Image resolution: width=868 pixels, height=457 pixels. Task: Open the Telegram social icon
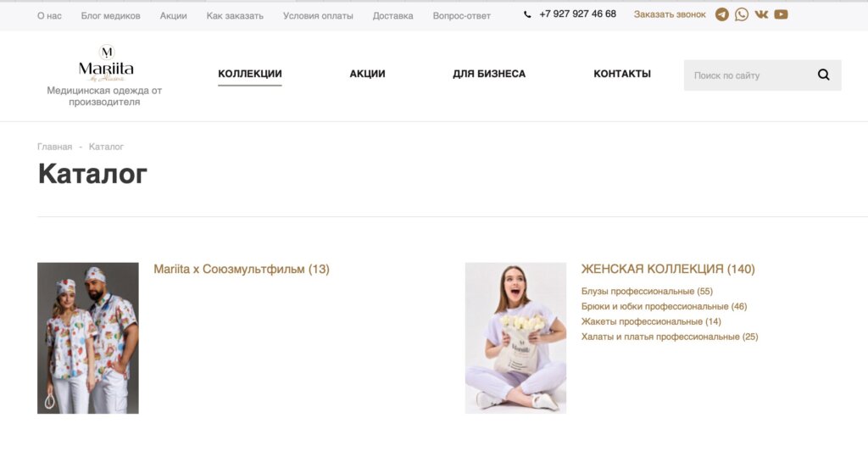tap(721, 14)
